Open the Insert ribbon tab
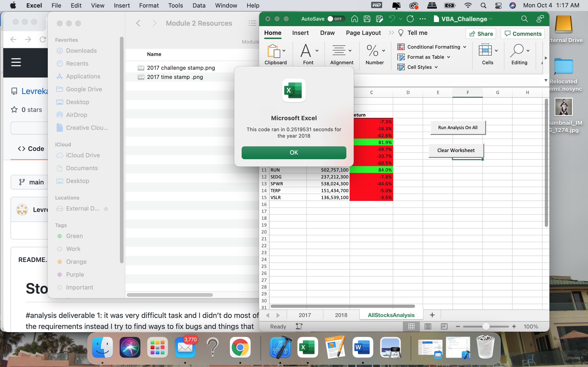The width and height of the screenshot is (588, 367). [x=300, y=33]
